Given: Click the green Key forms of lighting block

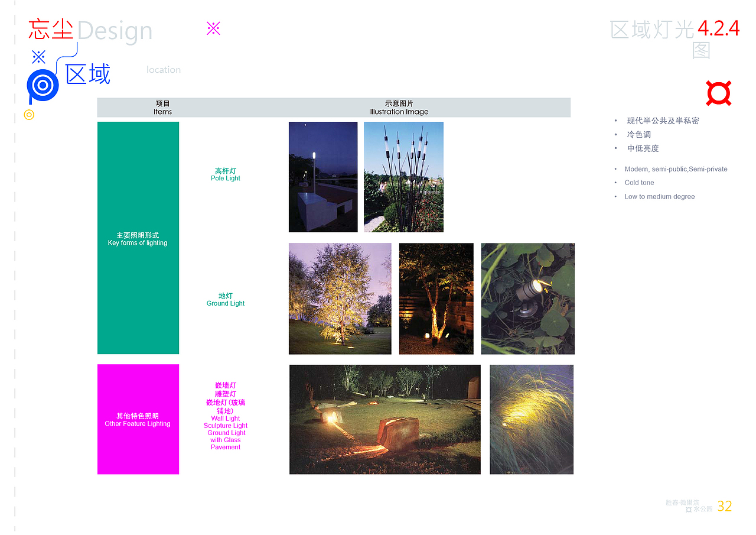Looking at the screenshot, I should (138, 238).
